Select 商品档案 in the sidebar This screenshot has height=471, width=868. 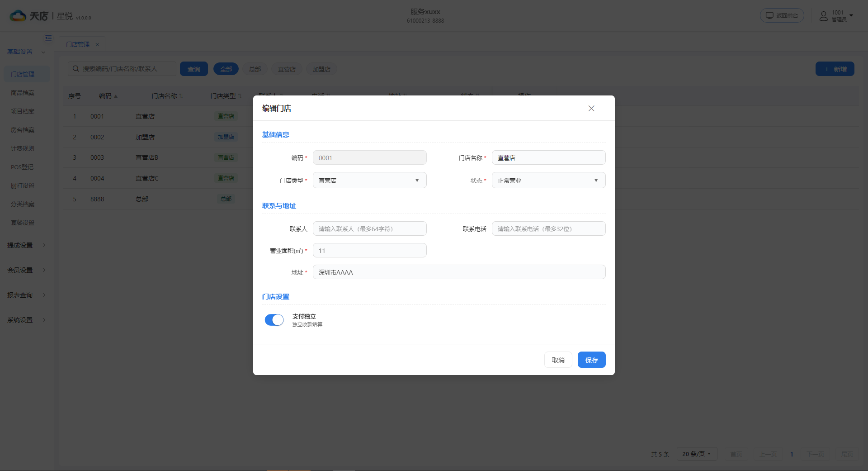click(23, 93)
